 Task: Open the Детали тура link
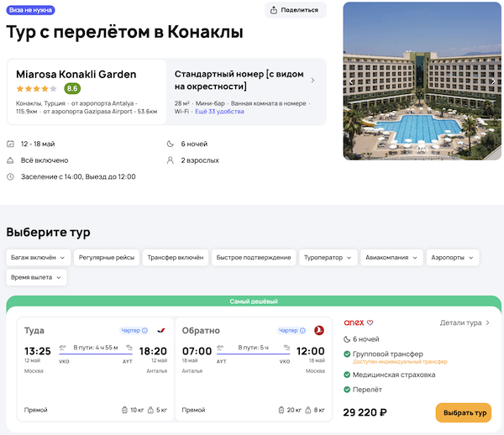(x=464, y=322)
